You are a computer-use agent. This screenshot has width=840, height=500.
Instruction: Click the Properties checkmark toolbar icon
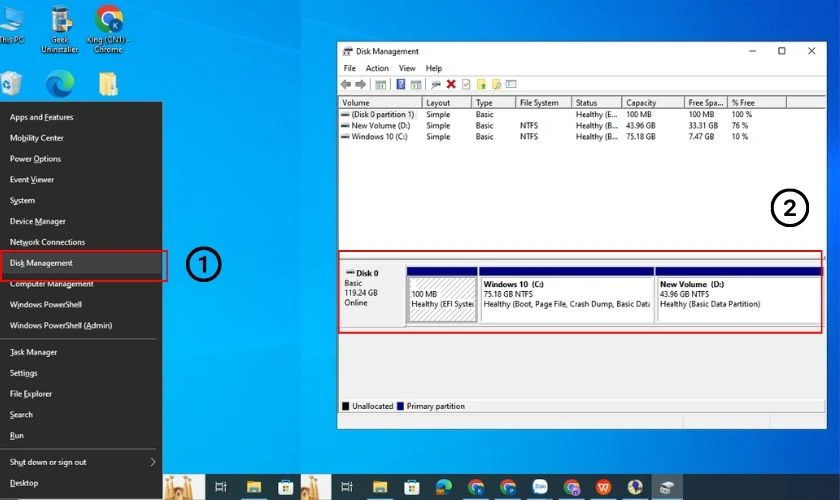pos(466,84)
